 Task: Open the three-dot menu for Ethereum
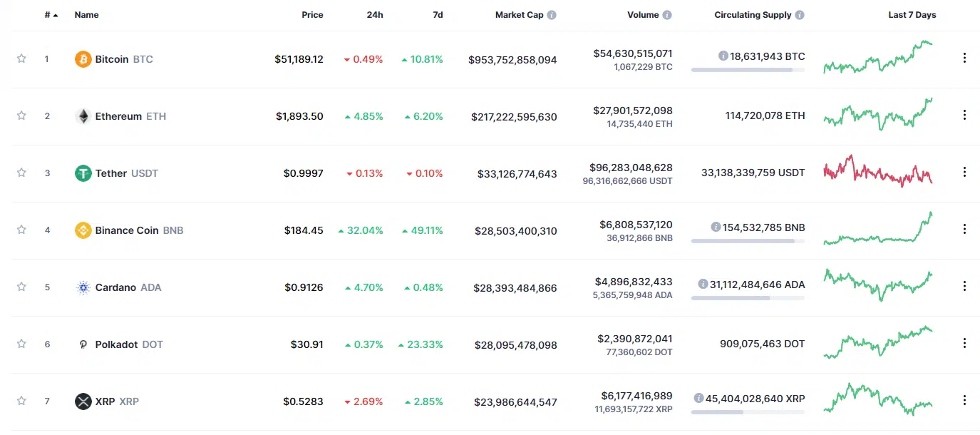click(x=964, y=115)
